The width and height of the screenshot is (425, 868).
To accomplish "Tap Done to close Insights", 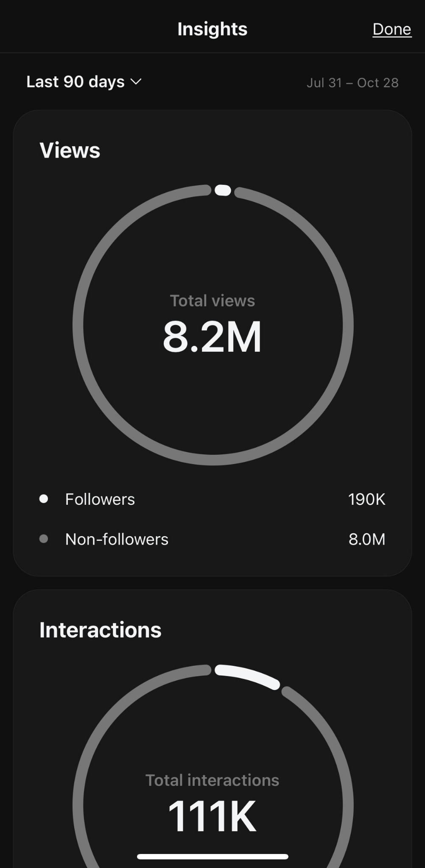I will click(392, 29).
